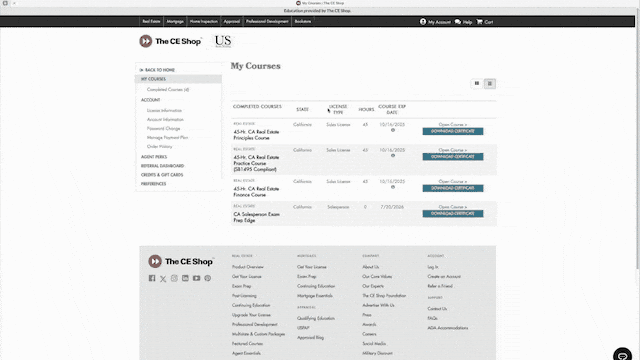640x360 pixels.
Task: Open the LinkedIn icon in the footer
Action: pos(185,278)
